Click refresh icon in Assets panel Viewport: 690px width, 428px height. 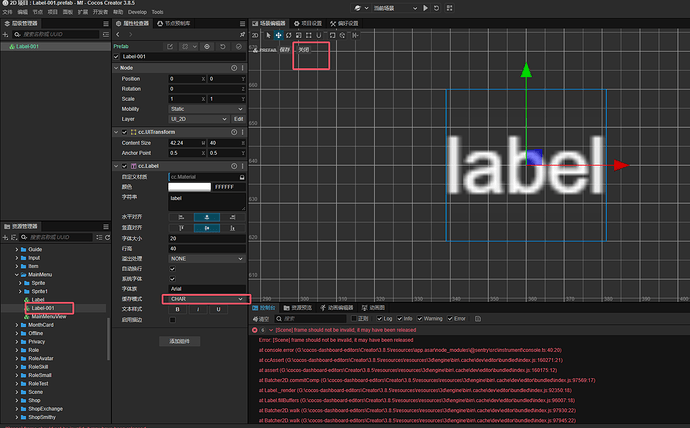(x=107, y=238)
